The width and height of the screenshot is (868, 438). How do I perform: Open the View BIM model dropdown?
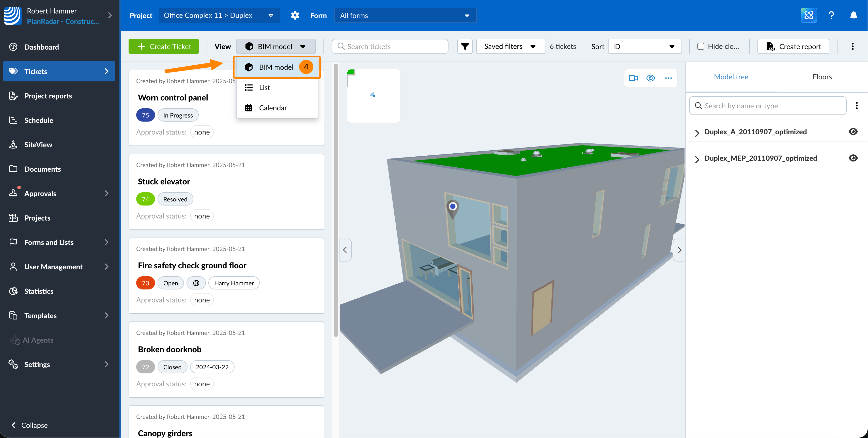276,47
